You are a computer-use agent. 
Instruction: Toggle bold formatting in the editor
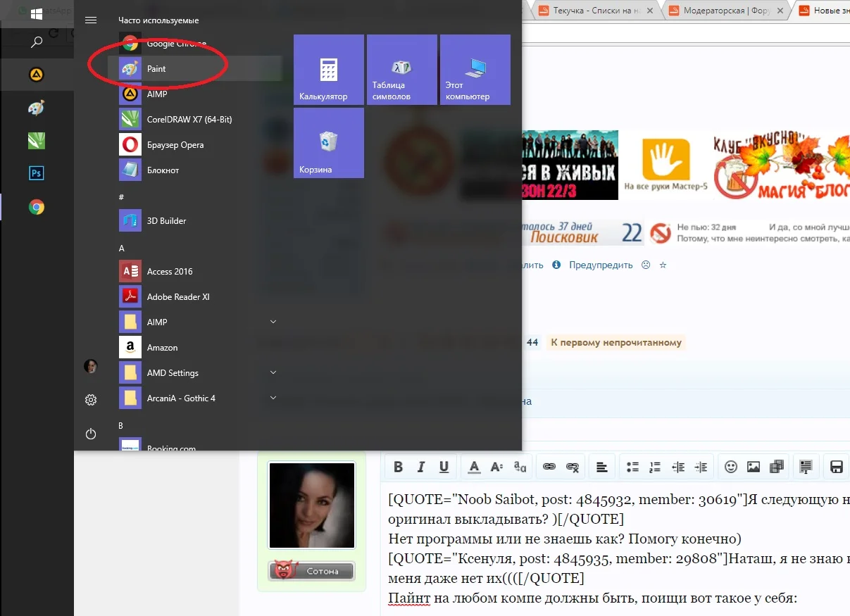pyautogui.click(x=398, y=466)
